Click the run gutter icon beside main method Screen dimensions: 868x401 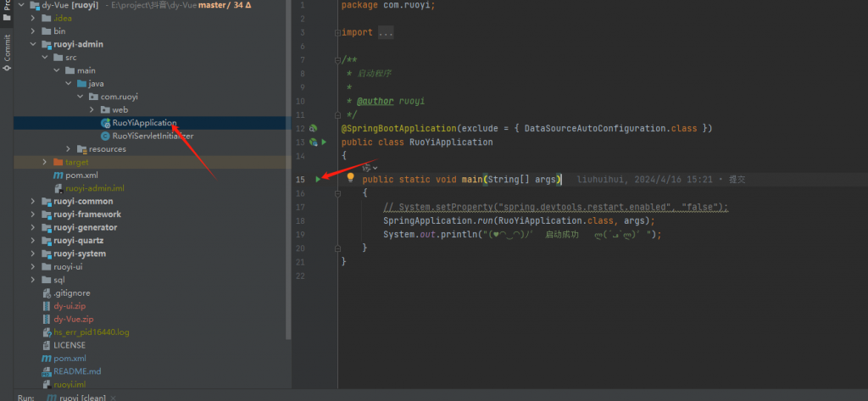(x=318, y=180)
